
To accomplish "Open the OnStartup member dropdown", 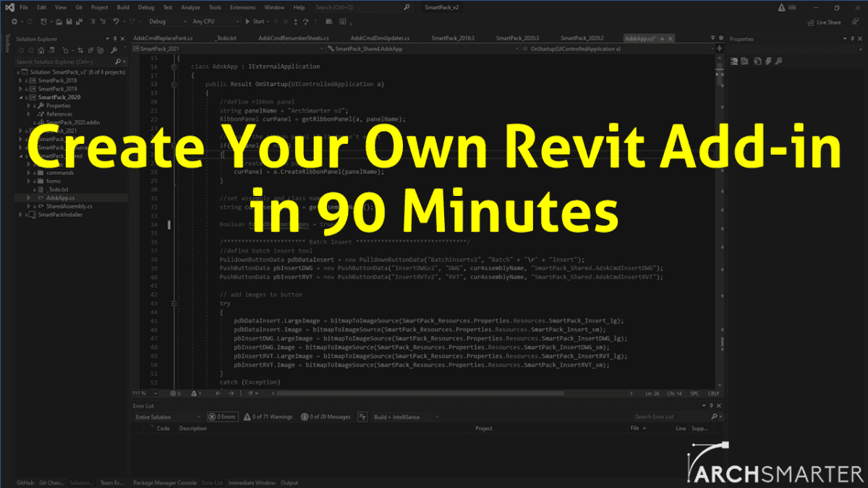I will coord(619,48).
